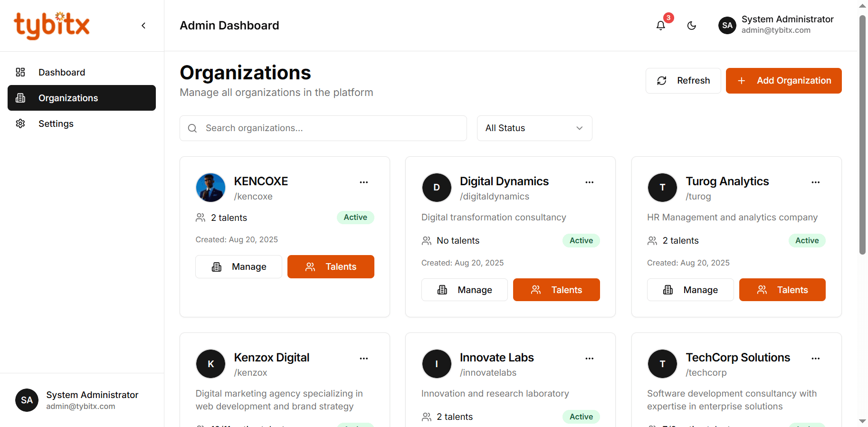This screenshot has height=427, width=868.
Task: Expand the All Status dropdown
Action: click(534, 128)
